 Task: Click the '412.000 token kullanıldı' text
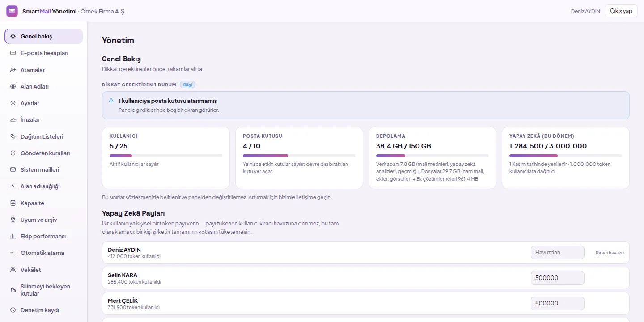(x=134, y=257)
